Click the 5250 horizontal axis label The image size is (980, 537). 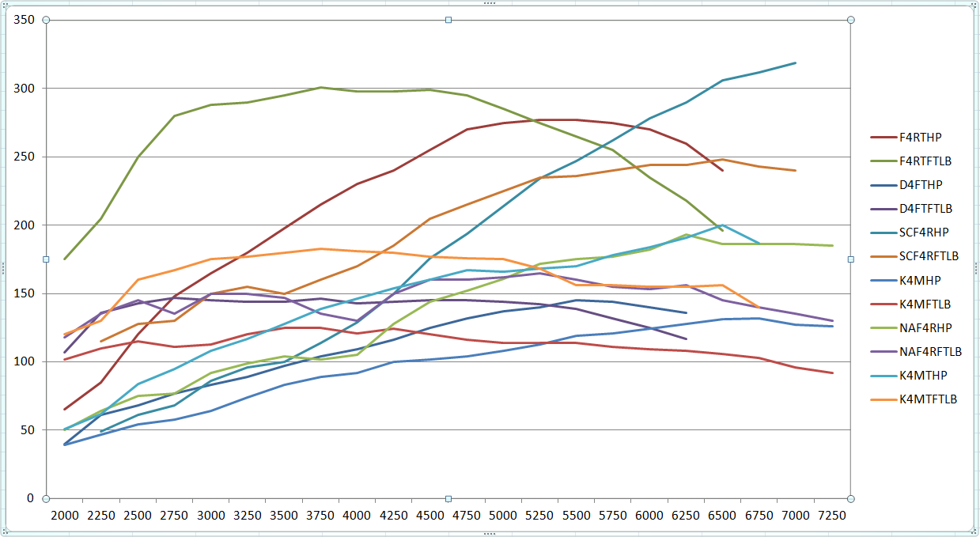(540, 515)
